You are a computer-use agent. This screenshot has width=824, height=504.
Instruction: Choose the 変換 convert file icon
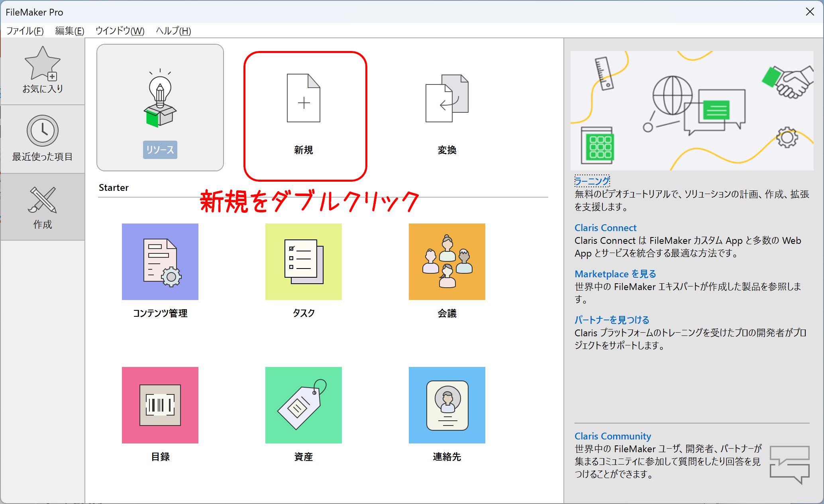click(447, 98)
